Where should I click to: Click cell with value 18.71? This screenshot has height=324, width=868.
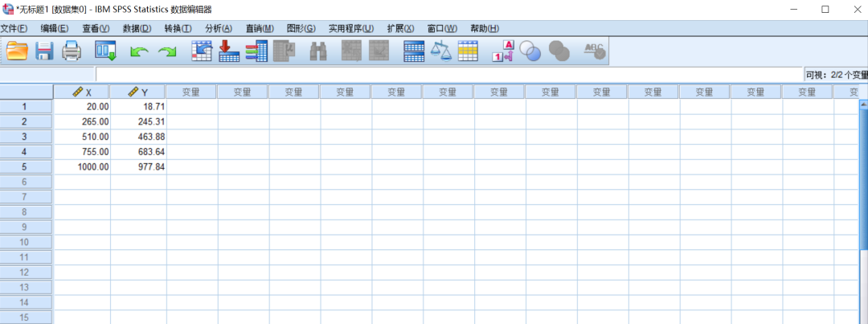pos(138,106)
